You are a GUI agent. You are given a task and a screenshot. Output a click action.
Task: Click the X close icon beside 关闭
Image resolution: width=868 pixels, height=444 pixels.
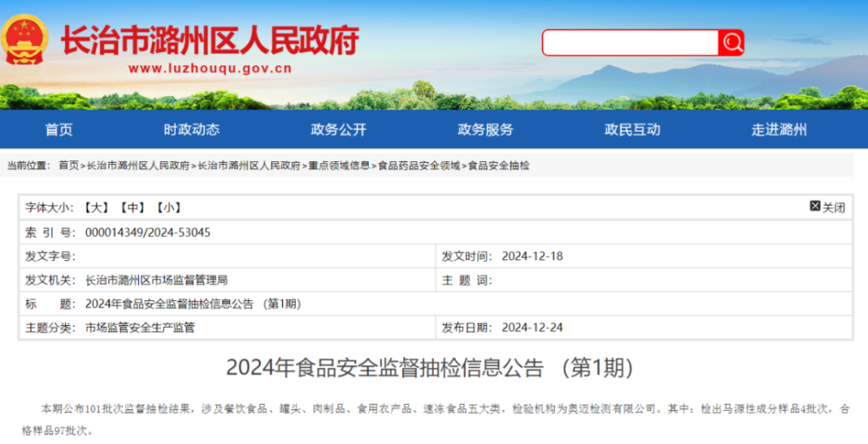[x=815, y=206]
